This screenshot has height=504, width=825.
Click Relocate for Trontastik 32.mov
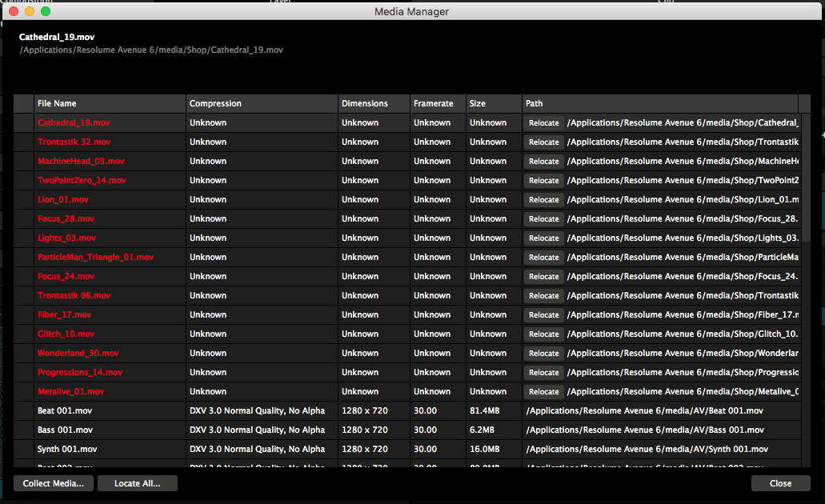(x=543, y=142)
